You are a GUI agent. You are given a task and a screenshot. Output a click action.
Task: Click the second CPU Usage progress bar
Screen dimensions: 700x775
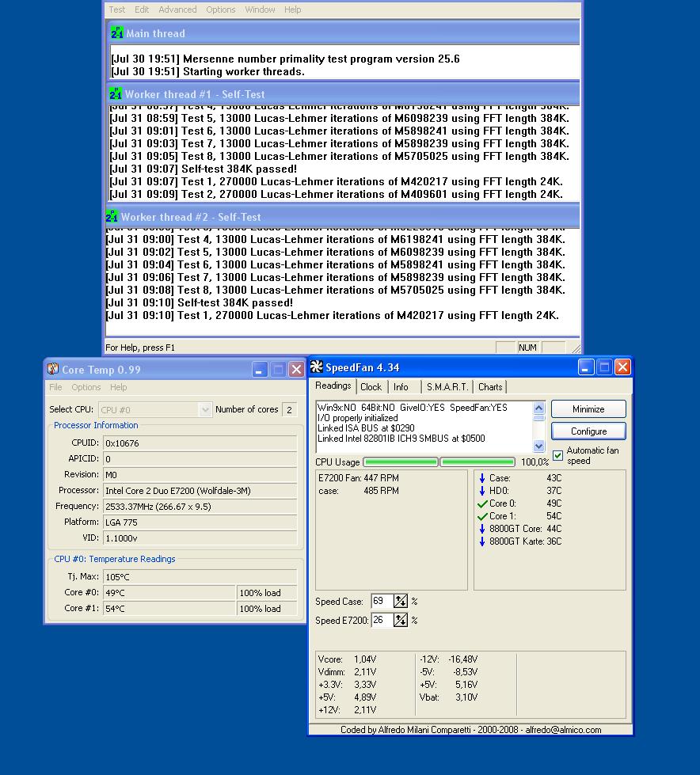point(477,462)
